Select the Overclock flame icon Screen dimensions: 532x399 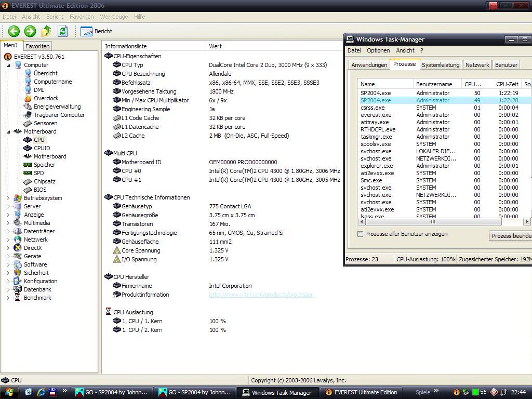coord(28,98)
